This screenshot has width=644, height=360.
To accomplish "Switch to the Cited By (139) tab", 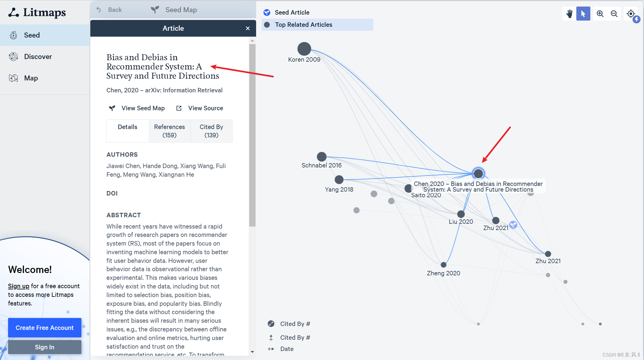I will (211, 131).
